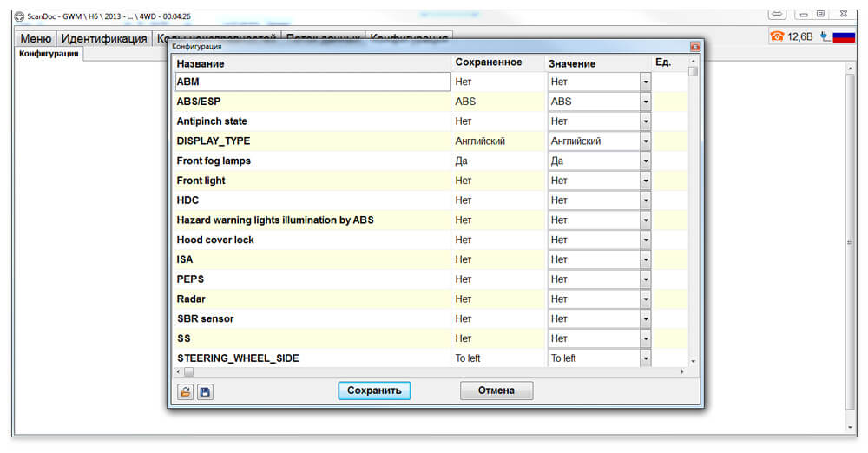
Task: Select the HDC row name
Action: click(187, 200)
